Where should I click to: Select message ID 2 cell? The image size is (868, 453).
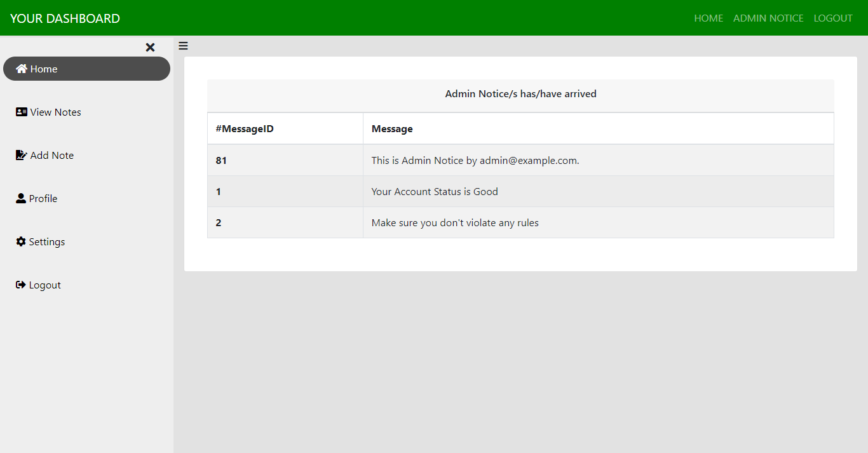(x=285, y=222)
